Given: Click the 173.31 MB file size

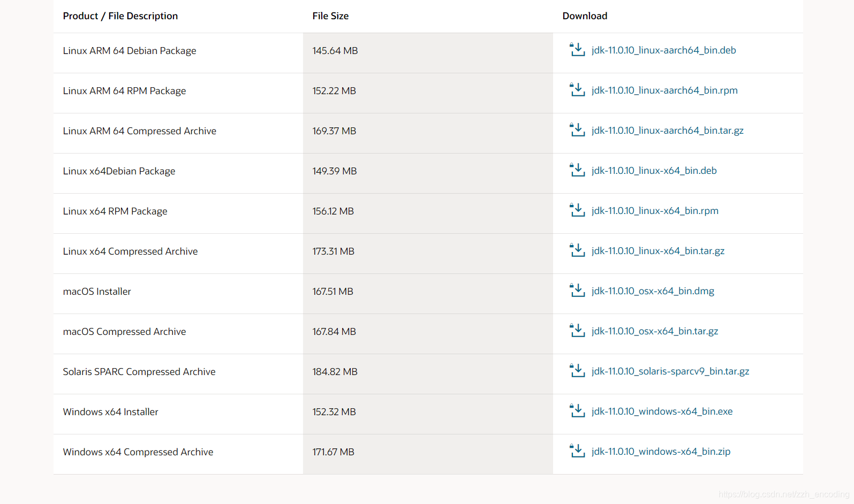Looking at the screenshot, I should tap(333, 251).
